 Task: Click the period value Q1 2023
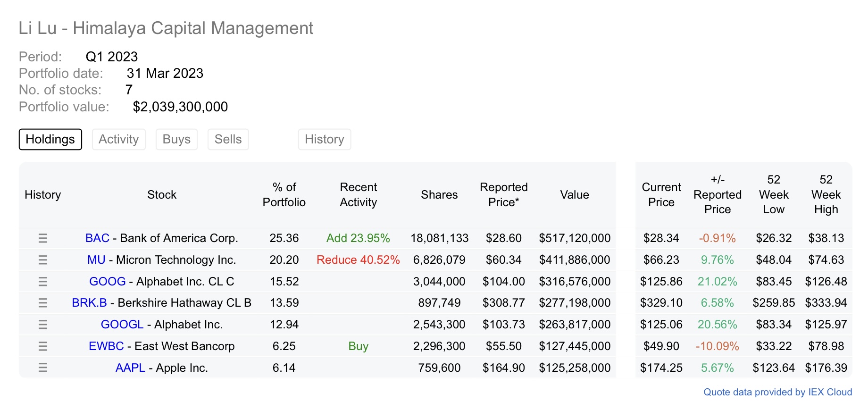(x=112, y=57)
